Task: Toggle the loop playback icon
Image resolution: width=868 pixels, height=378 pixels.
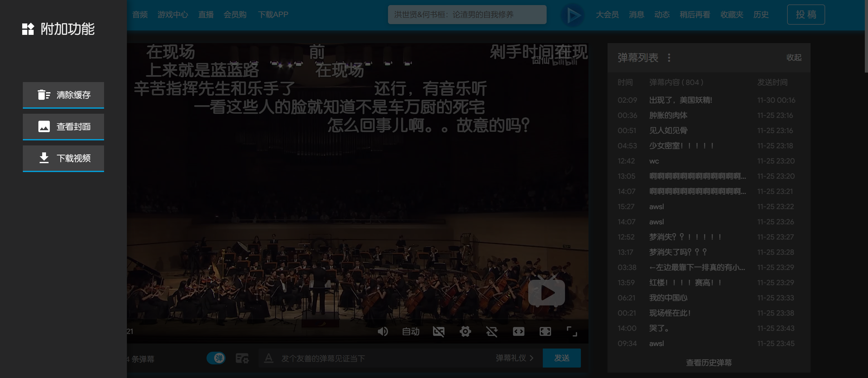Action: 492,331
